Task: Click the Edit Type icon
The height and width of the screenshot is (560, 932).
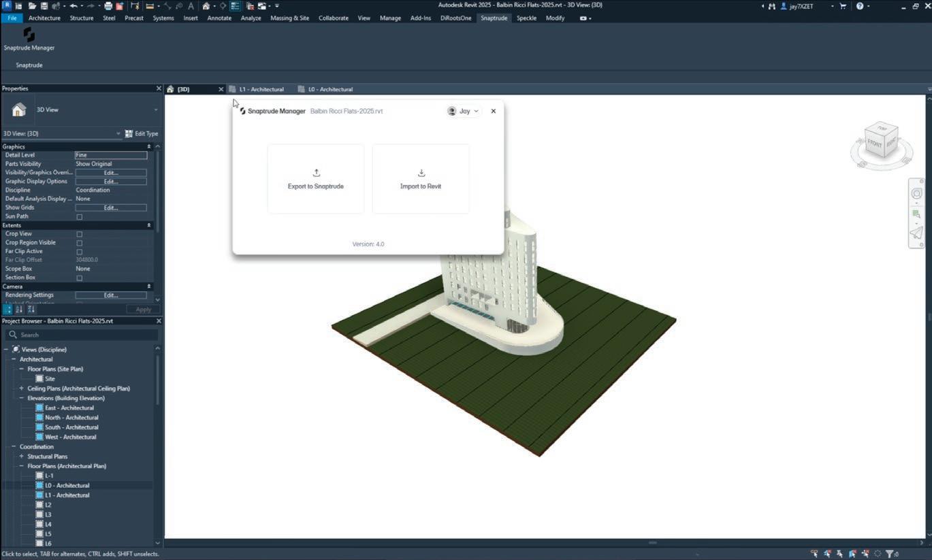Action: coord(129,133)
